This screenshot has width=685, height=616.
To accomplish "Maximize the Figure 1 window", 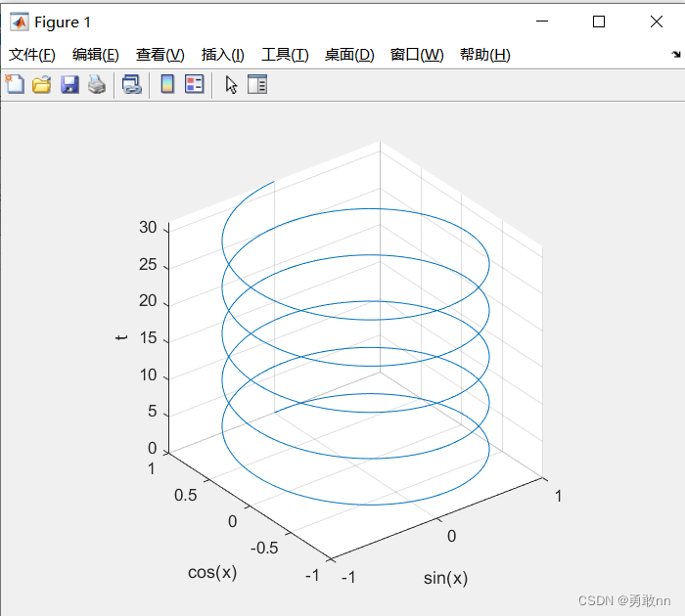I will coord(599,22).
